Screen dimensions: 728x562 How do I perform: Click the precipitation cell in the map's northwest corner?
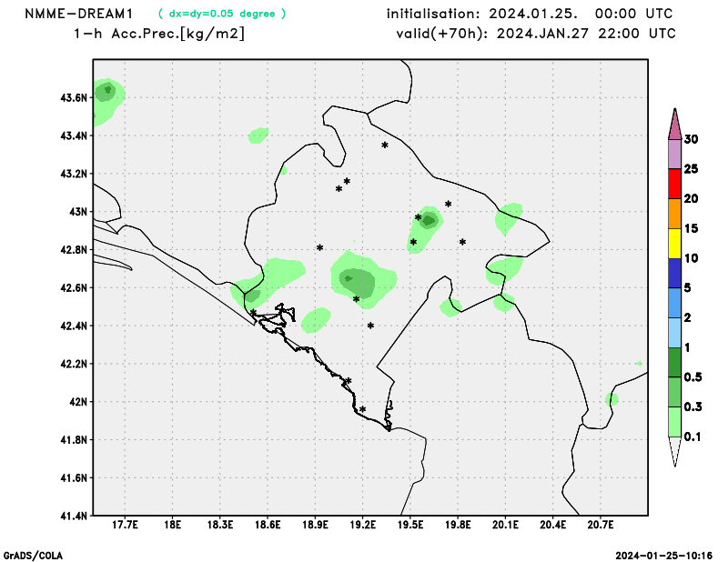coord(108,101)
